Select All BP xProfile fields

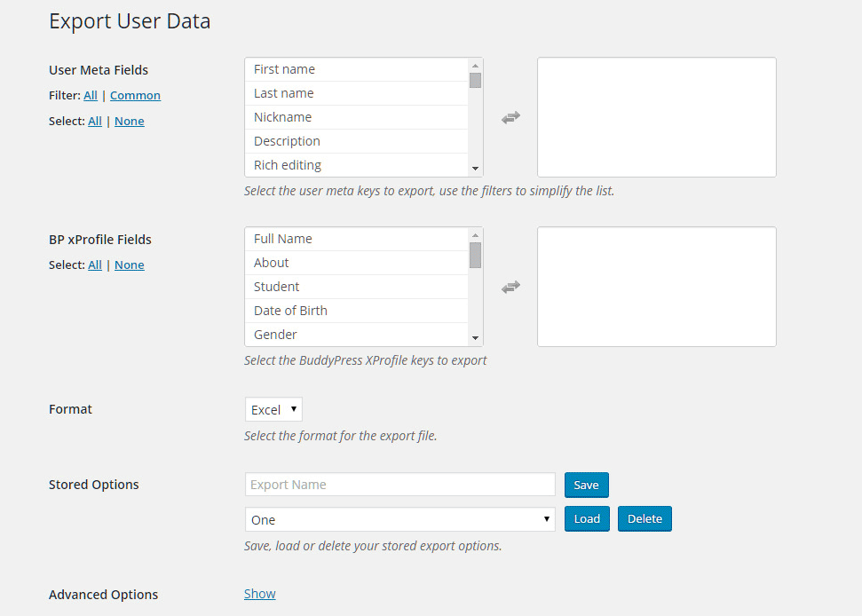pos(95,265)
